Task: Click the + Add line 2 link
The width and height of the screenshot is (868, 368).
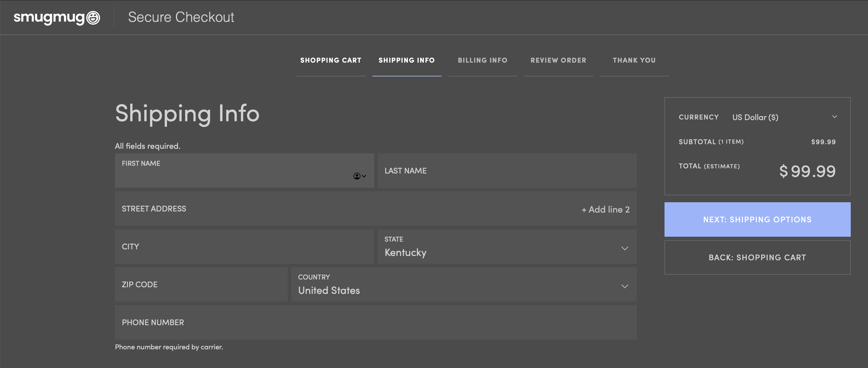Action: (605, 209)
